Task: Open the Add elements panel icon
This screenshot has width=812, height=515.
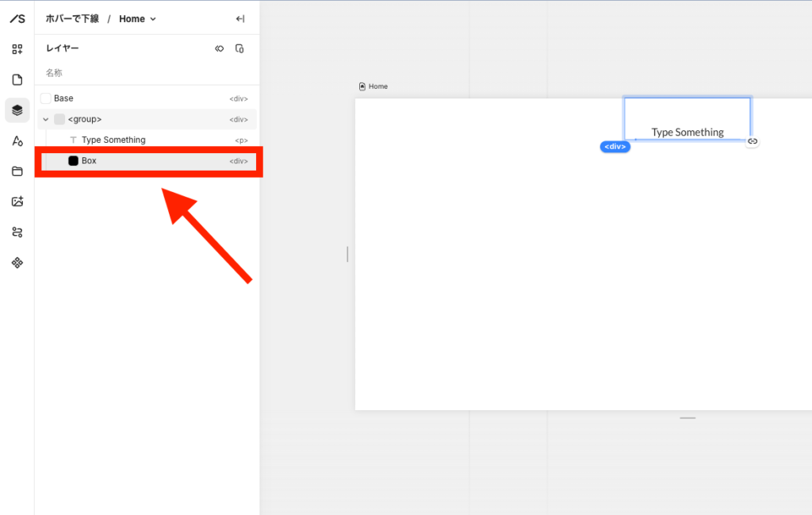Action: coord(17,49)
